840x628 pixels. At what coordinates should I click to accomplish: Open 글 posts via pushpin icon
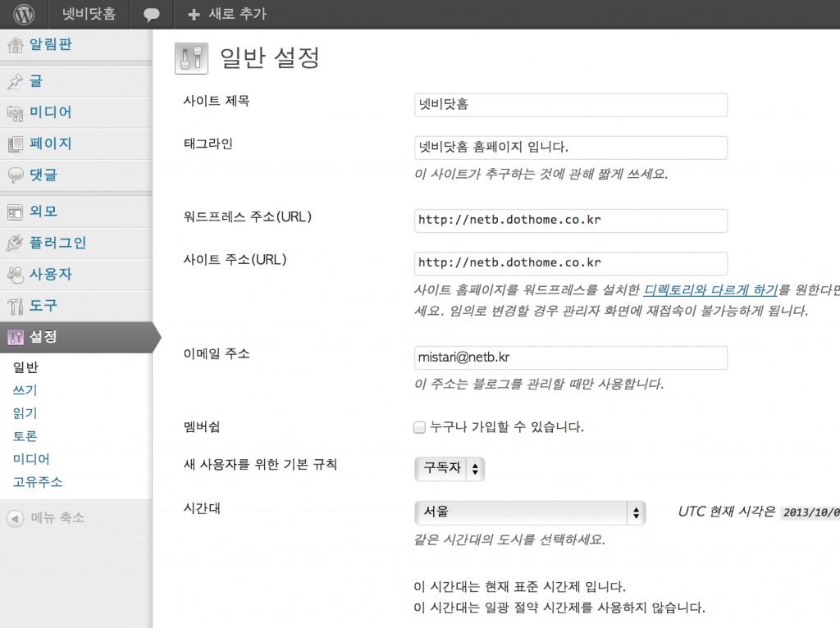tap(15, 81)
